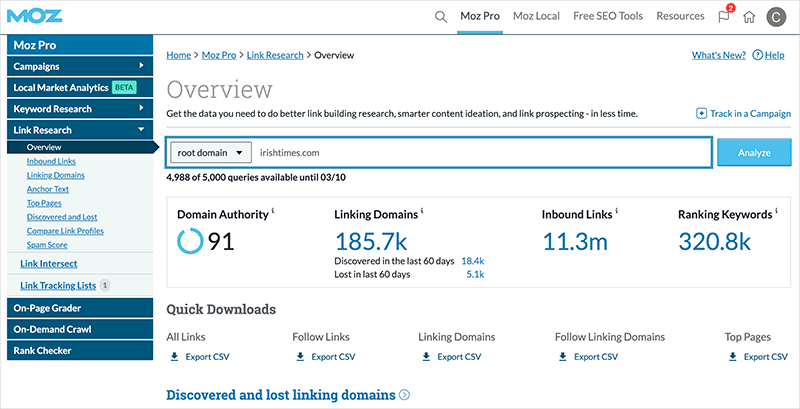Click the Inbound Links info icon

[x=616, y=210]
